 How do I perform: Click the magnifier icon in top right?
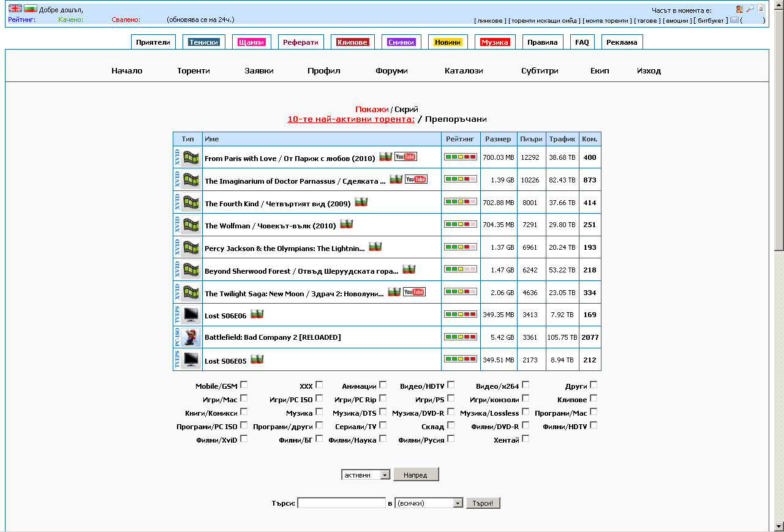[x=750, y=9]
